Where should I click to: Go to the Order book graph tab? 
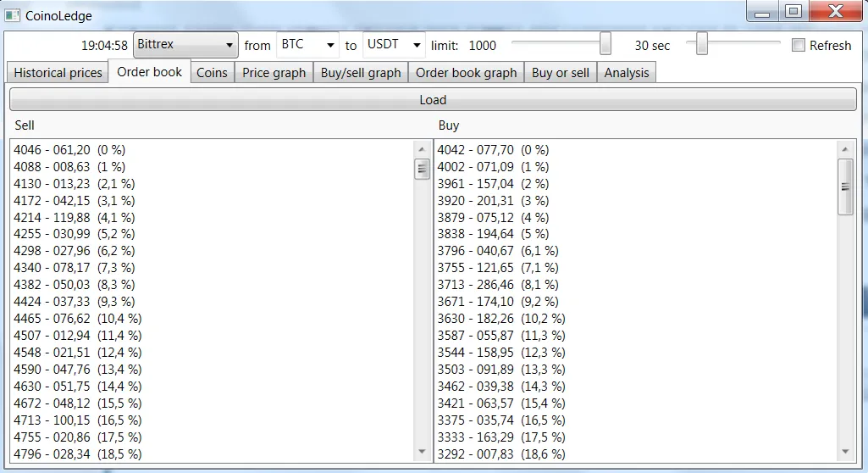[x=466, y=73]
